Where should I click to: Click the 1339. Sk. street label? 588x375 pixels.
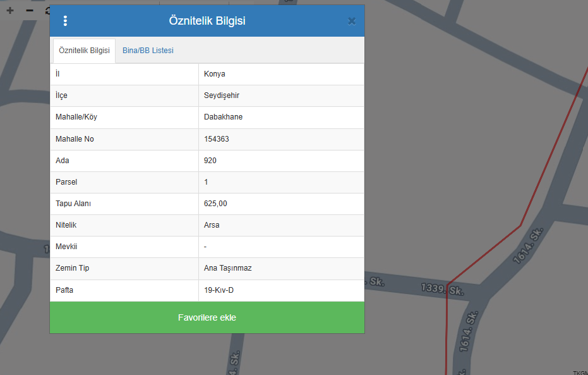(x=442, y=290)
